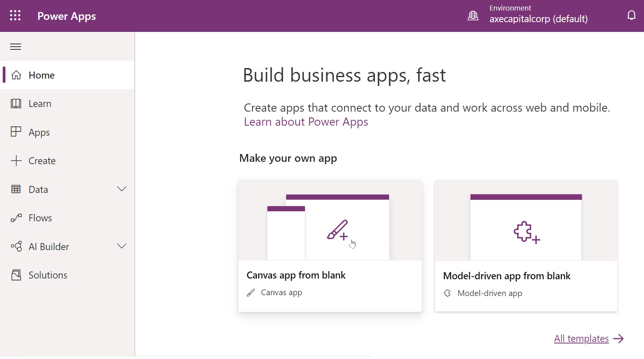Click the Learn book icon
Viewport: 644px width, 359px height.
(x=16, y=103)
